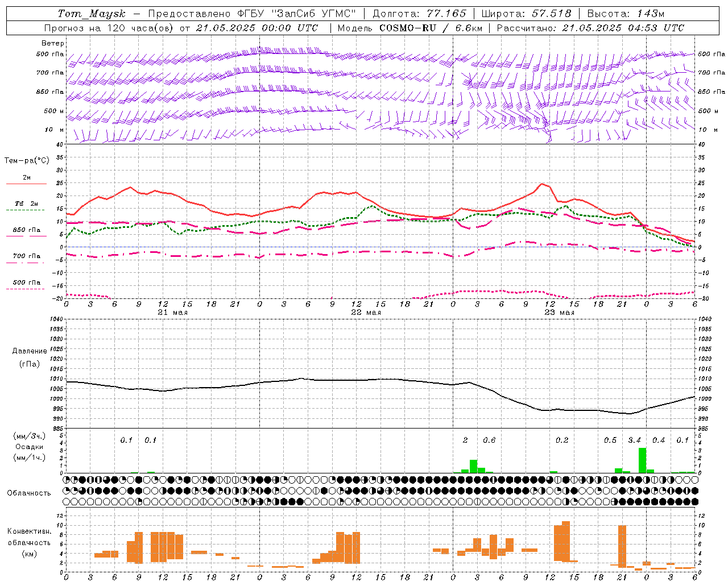The height and width of the screenshot is (582, 728).
Task: Click the solid line sample under 2м legend
Action: click(x=26, y=184)
